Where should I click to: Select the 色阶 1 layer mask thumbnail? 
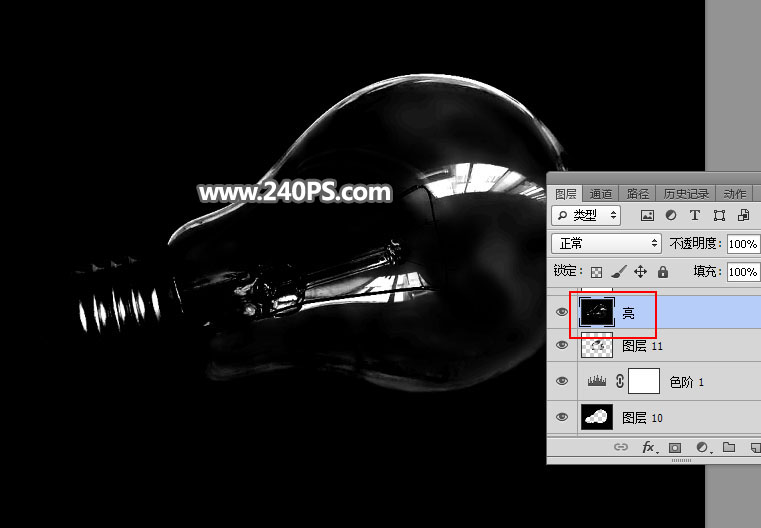point(644,381)
